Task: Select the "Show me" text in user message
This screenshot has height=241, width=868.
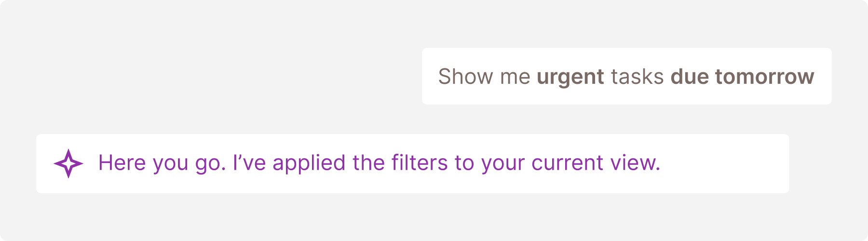Action: tap(484, 77)
